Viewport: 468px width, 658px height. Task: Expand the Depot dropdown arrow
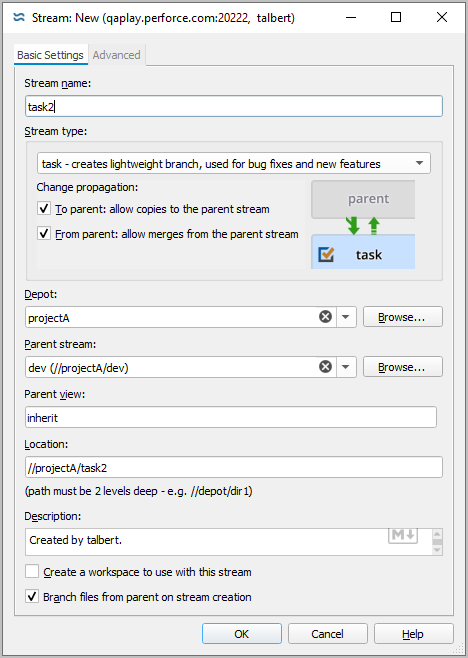click(346, 317)
